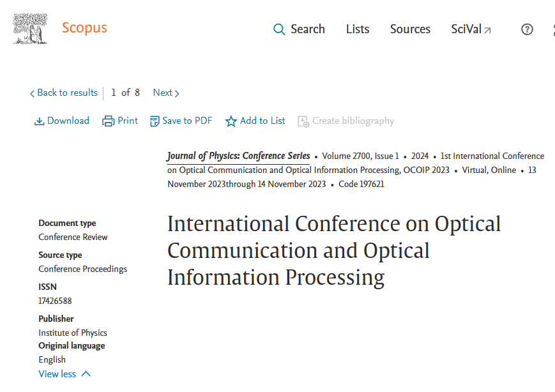Open the Scopus home wordmark
Viewport: 555px width, 392px height.
pos(84,28)
